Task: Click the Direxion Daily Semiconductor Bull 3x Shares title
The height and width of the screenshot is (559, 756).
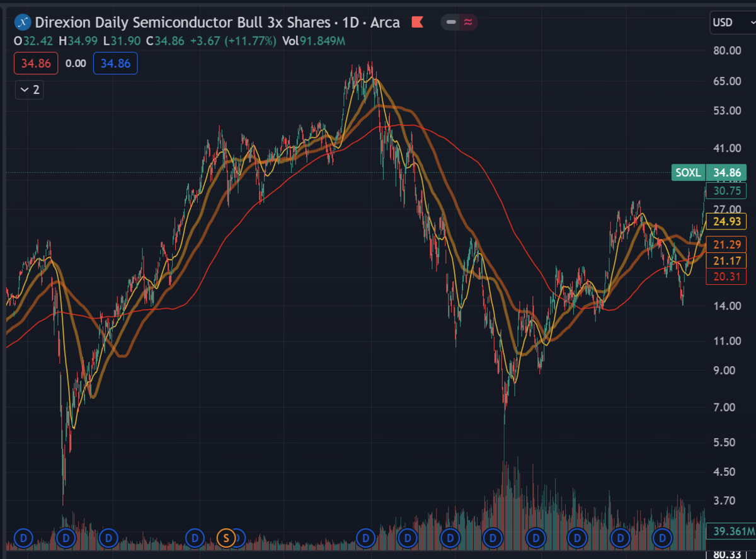Action: coord(183,23)
